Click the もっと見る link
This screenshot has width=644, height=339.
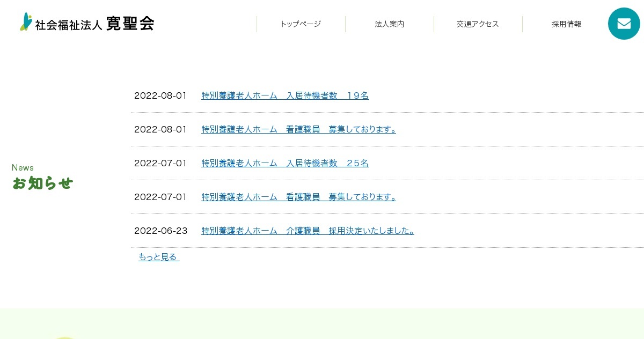coord(159,257)
